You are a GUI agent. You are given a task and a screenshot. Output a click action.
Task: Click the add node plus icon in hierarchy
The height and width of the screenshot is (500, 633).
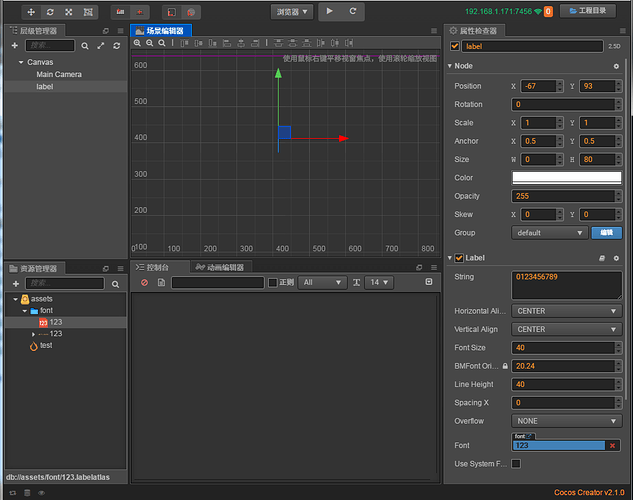tap(16, 46)
